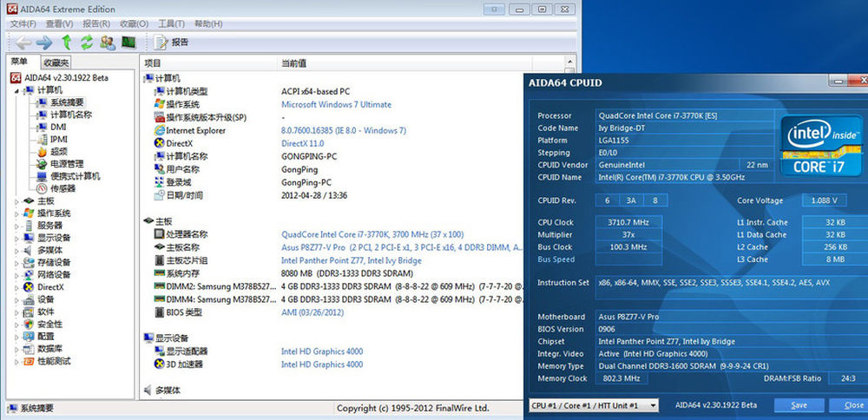Screen dimensions: 868x420
Task: Click the green monitor graph toolbar icon
Action: 129,42
